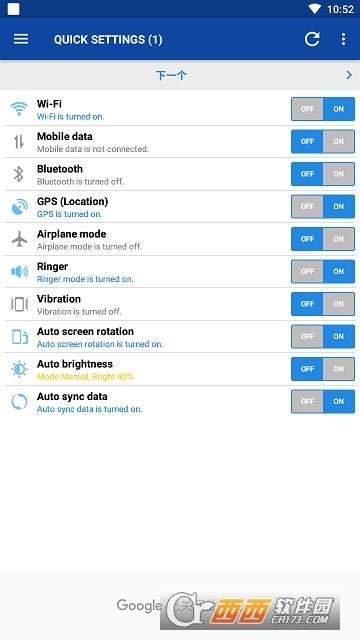
Task: Tap the Auto brightness sun icon
Action: [x=19, y=369]
